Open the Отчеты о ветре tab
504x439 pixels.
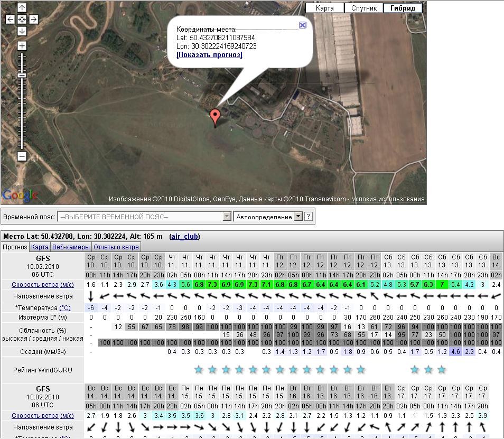point(116,247)
